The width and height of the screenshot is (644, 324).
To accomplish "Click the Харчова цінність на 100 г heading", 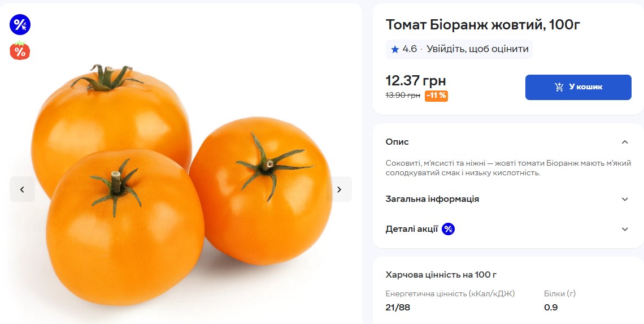I will point(441,275).
